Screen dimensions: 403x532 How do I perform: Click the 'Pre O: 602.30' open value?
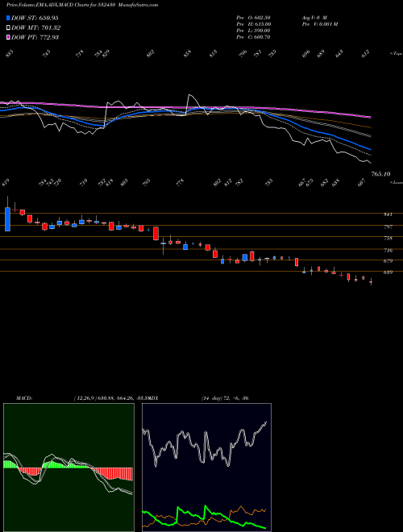point(253,18)
